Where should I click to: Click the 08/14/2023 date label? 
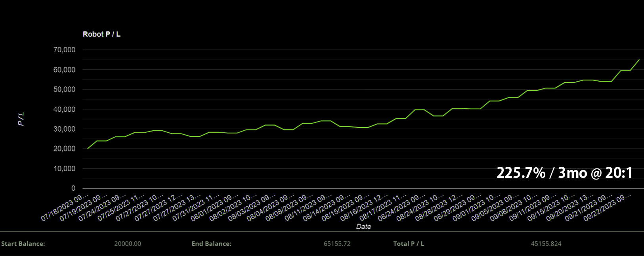327,208
